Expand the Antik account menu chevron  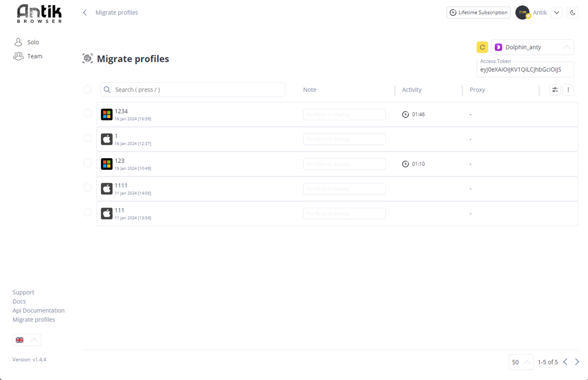coord(557,13)
